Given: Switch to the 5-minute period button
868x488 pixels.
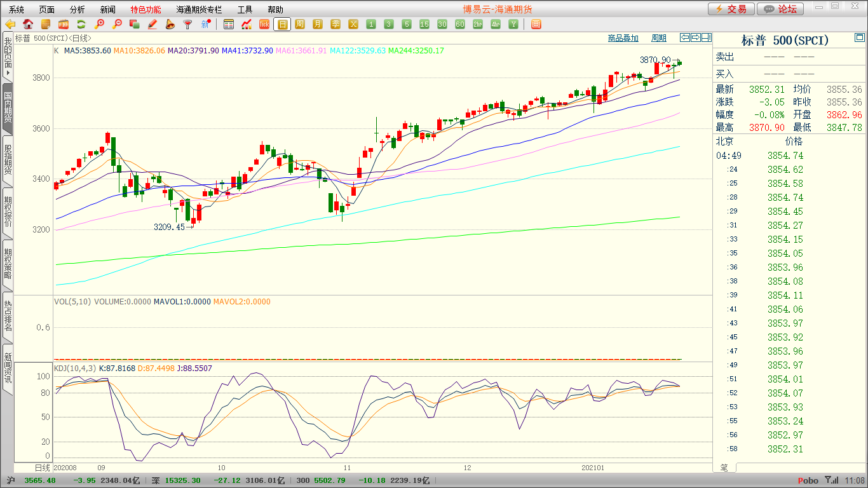Looking at the screenshot, I should pos(407,24).
